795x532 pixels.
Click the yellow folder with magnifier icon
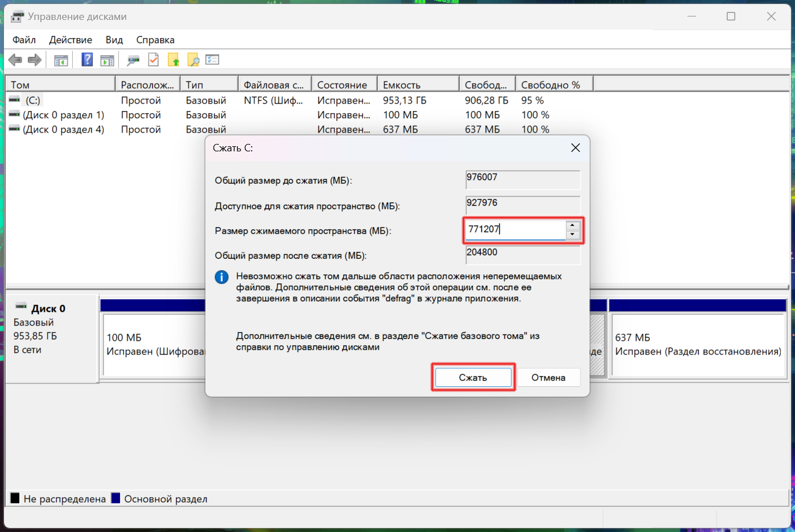[x=193, y=60]
